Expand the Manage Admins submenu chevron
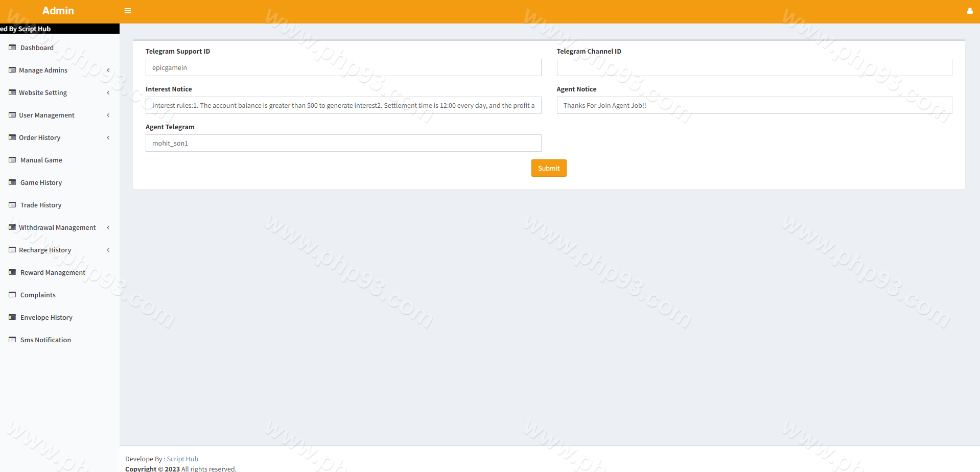 point(108,70)
